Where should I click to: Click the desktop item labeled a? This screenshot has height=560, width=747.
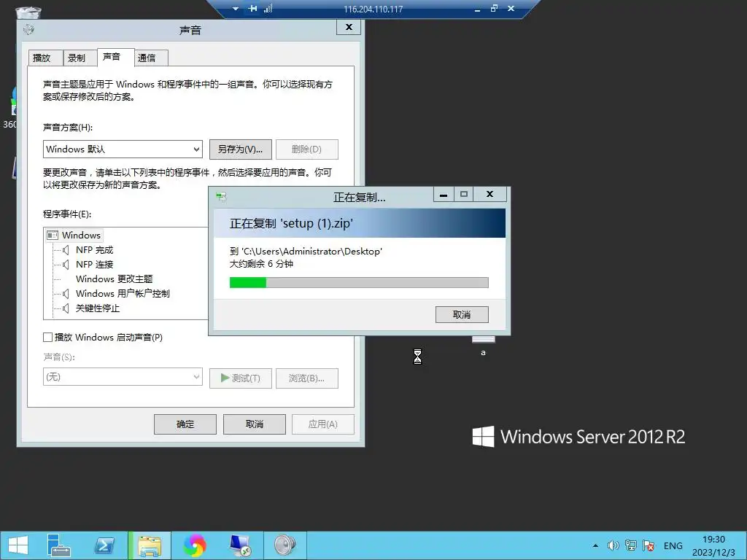coord(483,346)
